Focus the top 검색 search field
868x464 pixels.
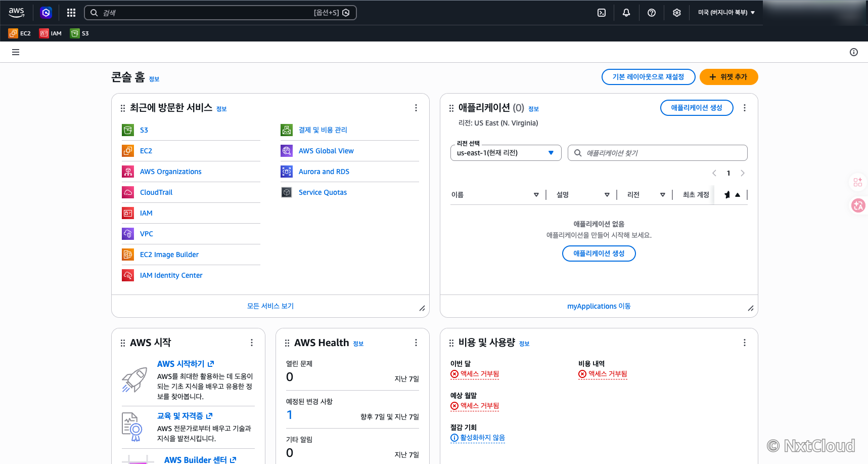(220, 13)
